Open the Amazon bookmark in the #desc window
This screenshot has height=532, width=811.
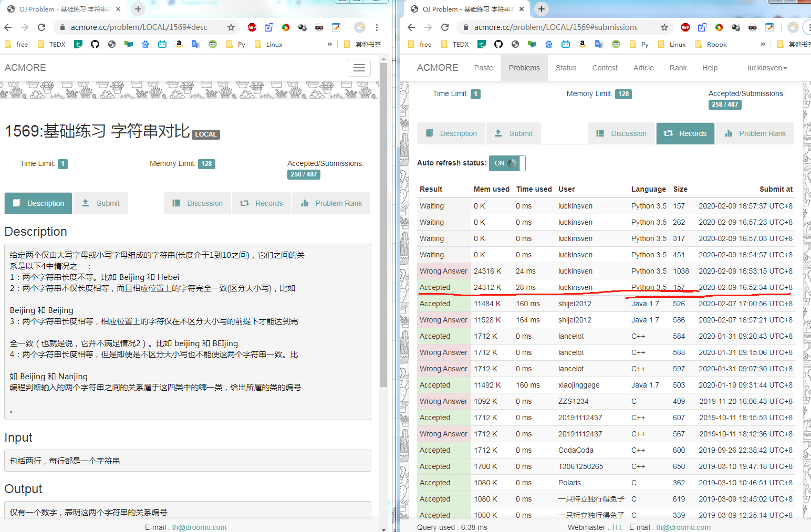click(x=179, y=44)
